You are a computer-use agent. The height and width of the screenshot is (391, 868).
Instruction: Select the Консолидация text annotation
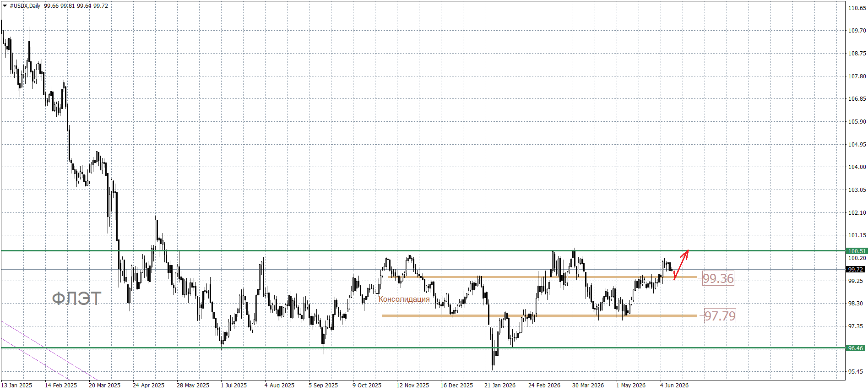(404, 299)
